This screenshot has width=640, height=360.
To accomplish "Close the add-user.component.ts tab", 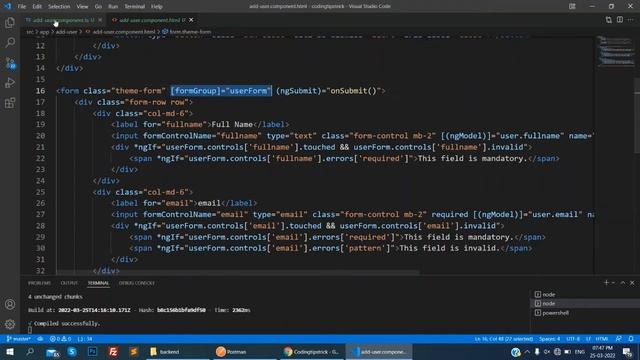I will [x=100, y=20].
